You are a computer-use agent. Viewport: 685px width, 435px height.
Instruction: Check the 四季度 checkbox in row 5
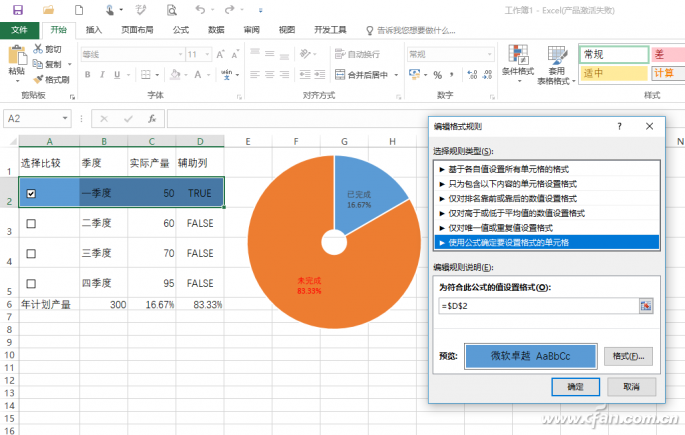point(31,284)
